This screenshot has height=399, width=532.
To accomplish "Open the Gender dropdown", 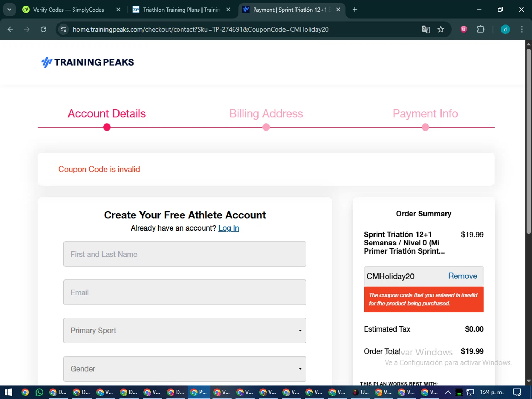I will pos(185,369).
